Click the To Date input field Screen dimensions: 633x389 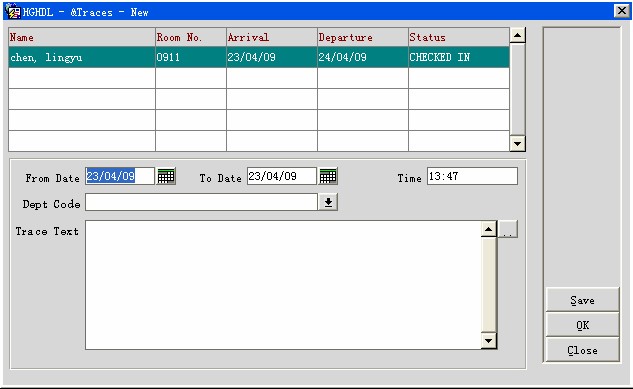pos(282,176)
